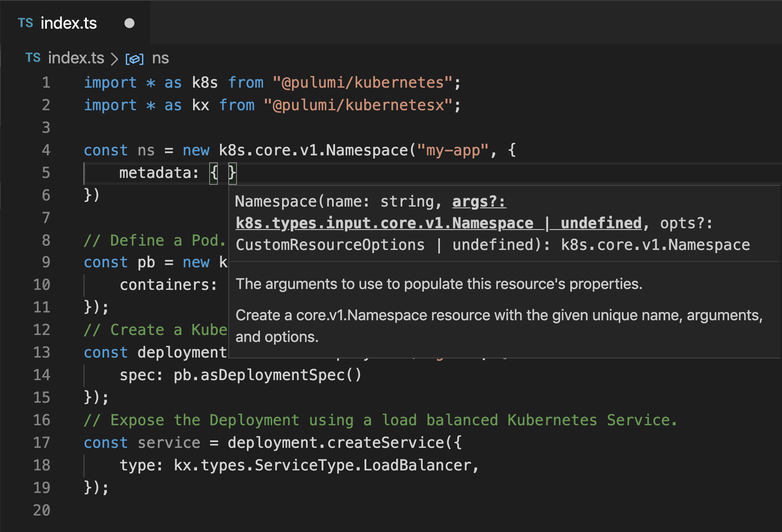Click the underlined args?: parameter in the hint
This screenshot has height=532, width=782.
[479, 202]
